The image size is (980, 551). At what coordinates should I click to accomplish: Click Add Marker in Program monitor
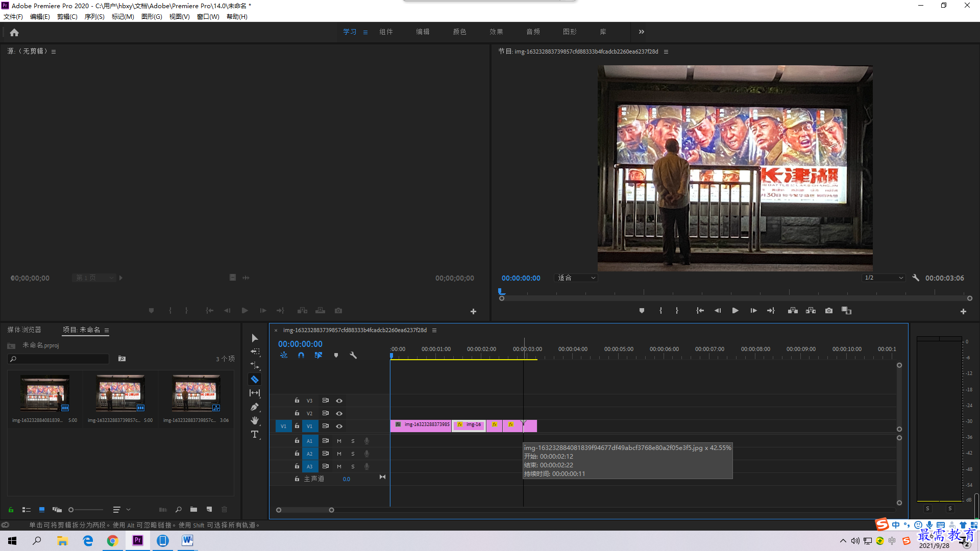pyautogui.click(x=642, y=311)
